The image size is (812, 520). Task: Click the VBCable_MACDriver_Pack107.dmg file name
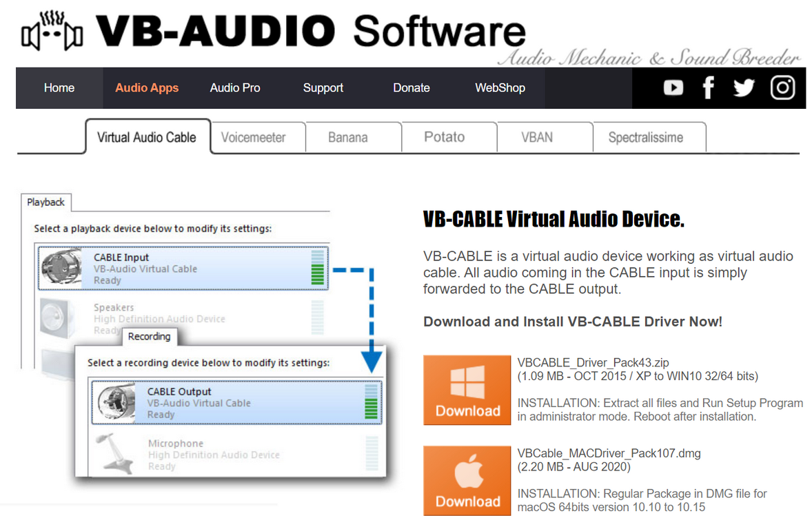pyautogui.click(x=609, y=453)
